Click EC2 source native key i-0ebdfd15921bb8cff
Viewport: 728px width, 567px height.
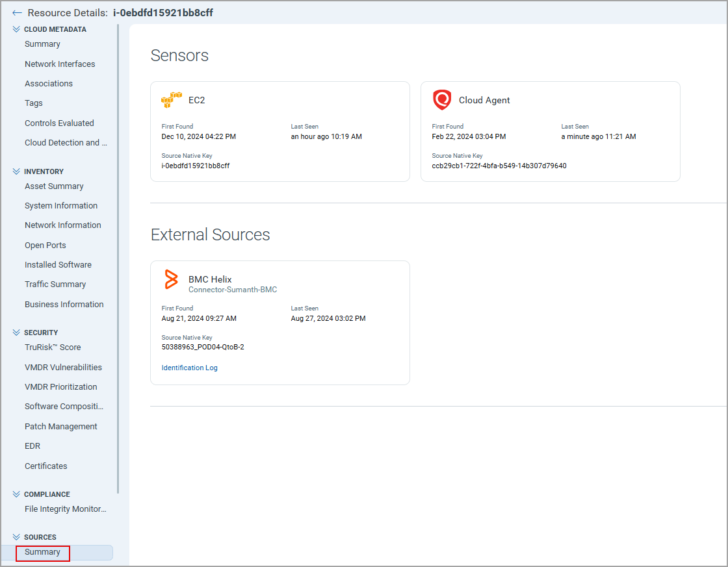196,166
